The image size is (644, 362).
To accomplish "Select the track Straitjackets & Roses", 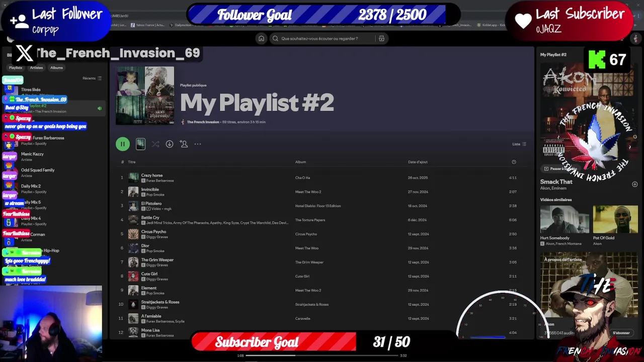I will (160, 302).
